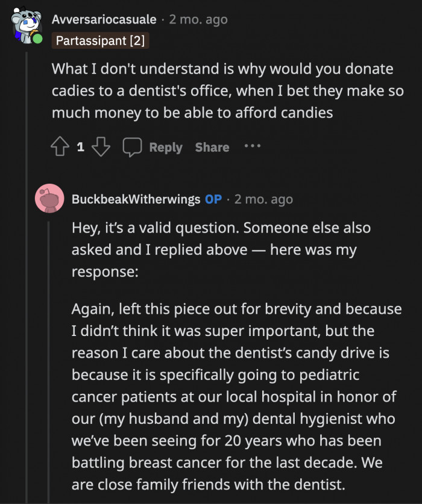Screen dimensions: 422x504
Task: Open the Avversariocasuale username profile
Action: point(104,19)
